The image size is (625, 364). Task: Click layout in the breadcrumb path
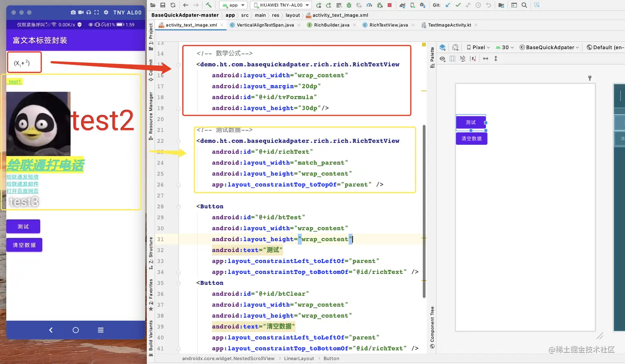coord(293,15)
